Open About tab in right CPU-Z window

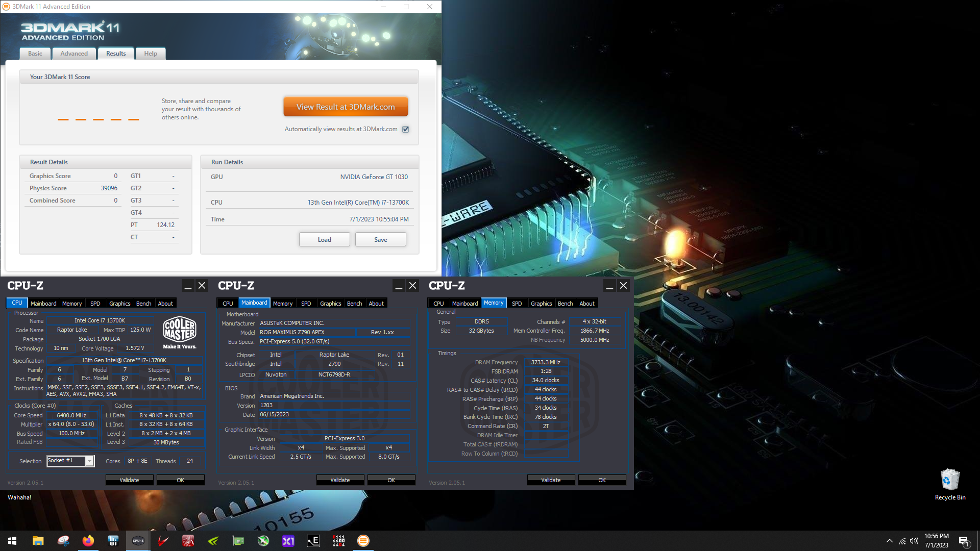(587, 304)
